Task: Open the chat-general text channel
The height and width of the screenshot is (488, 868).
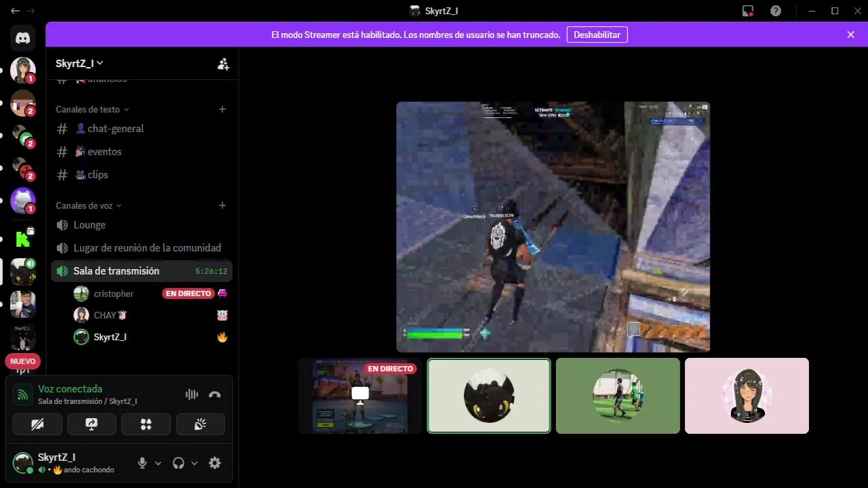Action: pyautogui.click(x=142, y=129)
